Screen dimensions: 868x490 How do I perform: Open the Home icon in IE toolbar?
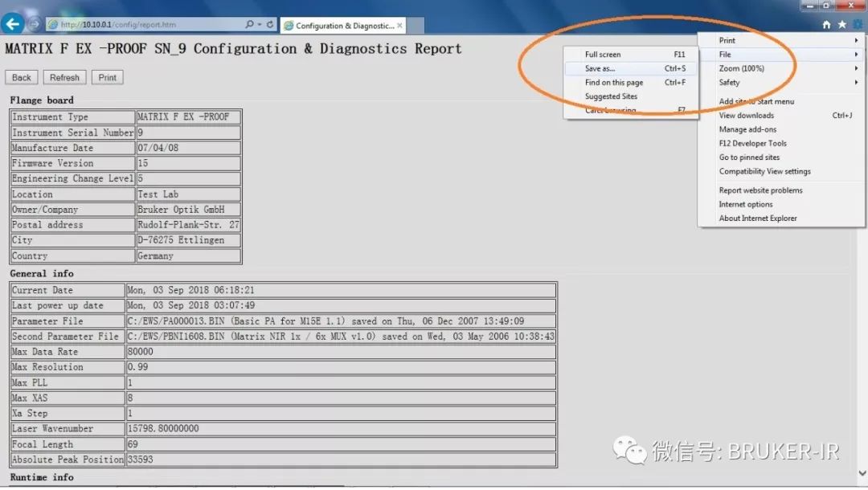[826, 25]
